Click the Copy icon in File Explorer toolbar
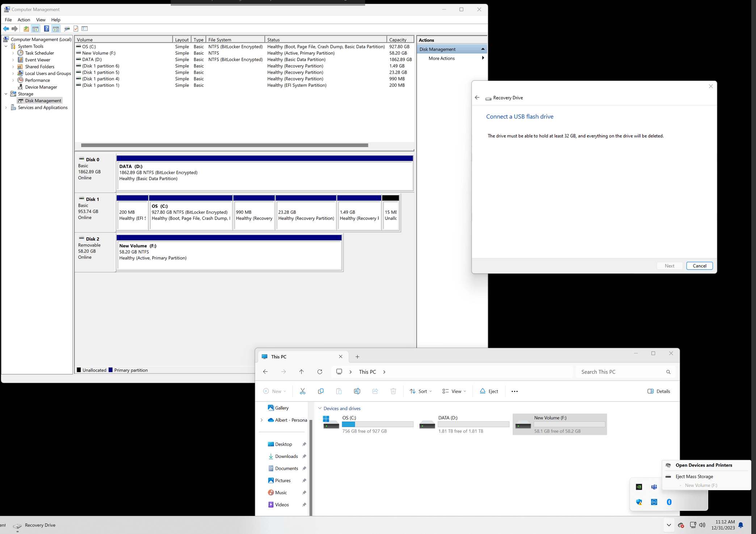Screen dimensions: 756x534 [x=321, y=391]
